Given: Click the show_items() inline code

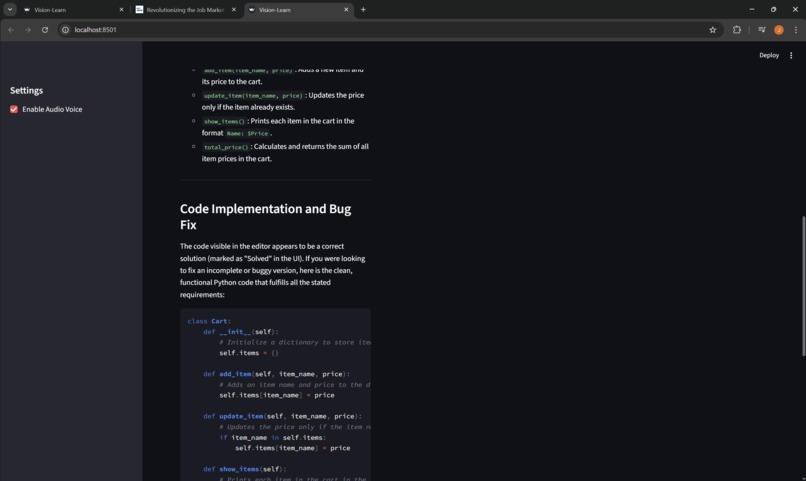Looking at the screenshot, I should pos(224,121).
